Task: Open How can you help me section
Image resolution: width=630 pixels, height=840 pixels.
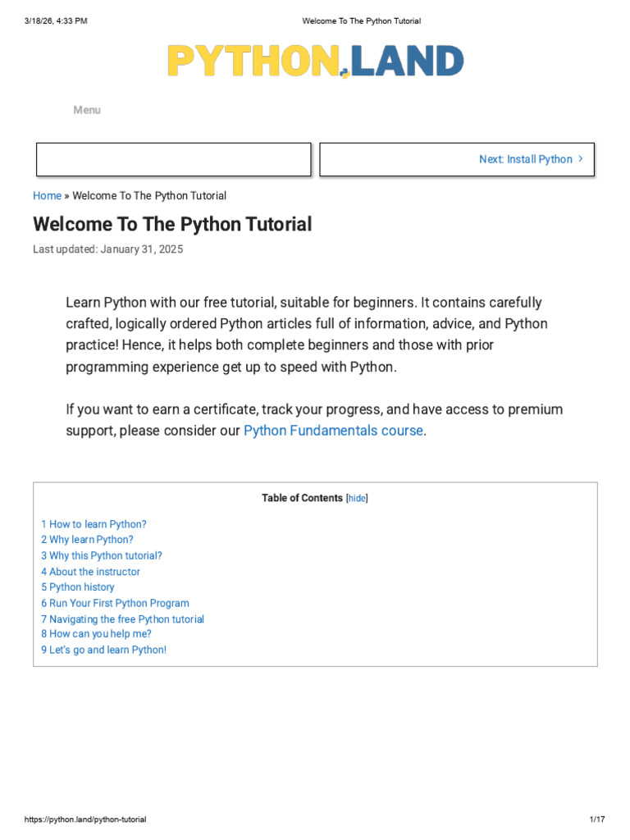Action: (x=96, y=634)
